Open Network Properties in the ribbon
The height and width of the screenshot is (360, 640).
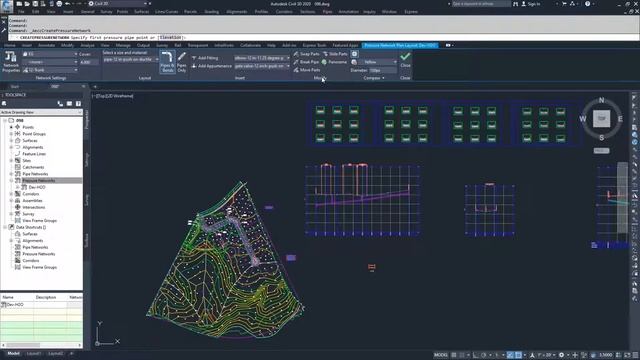pyautogui.click(x=11, y=62)
